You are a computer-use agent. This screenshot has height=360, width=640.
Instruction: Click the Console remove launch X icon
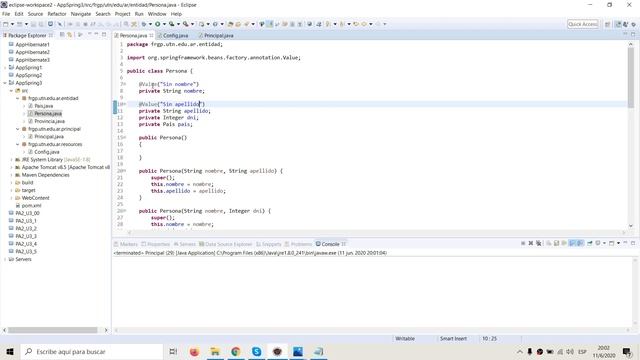(531, 243)
